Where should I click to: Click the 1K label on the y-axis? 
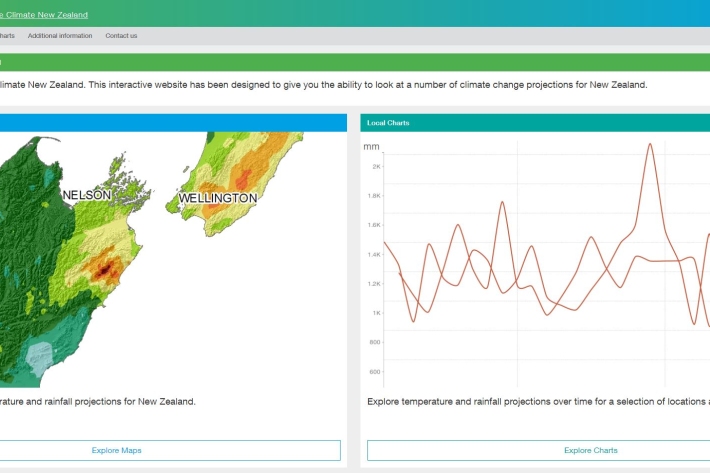click(x=376, y=313)
